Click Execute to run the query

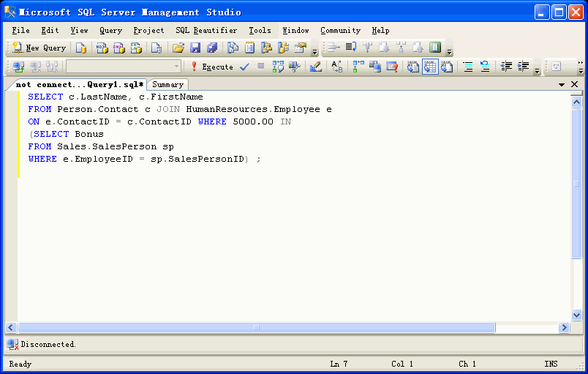[x=211, y=67]
